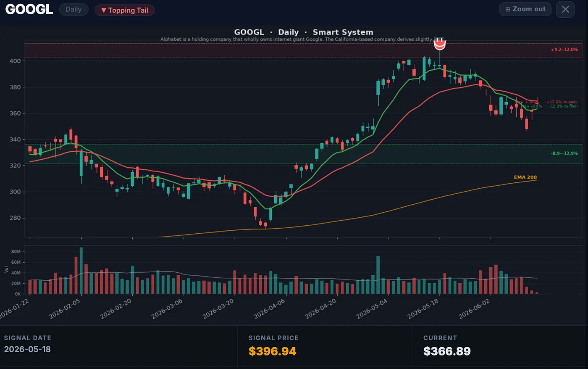This screenshot has width=588, height=369.
Task: Click the 300 price axis label
Action: (15, 192)
